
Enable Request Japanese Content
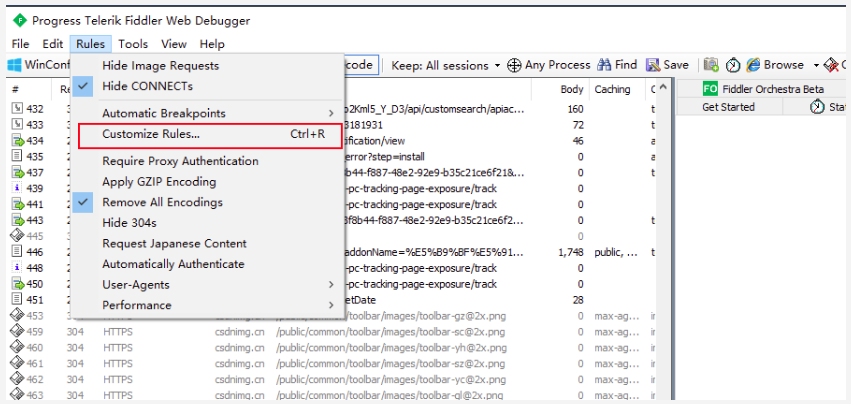coord(207,243)
